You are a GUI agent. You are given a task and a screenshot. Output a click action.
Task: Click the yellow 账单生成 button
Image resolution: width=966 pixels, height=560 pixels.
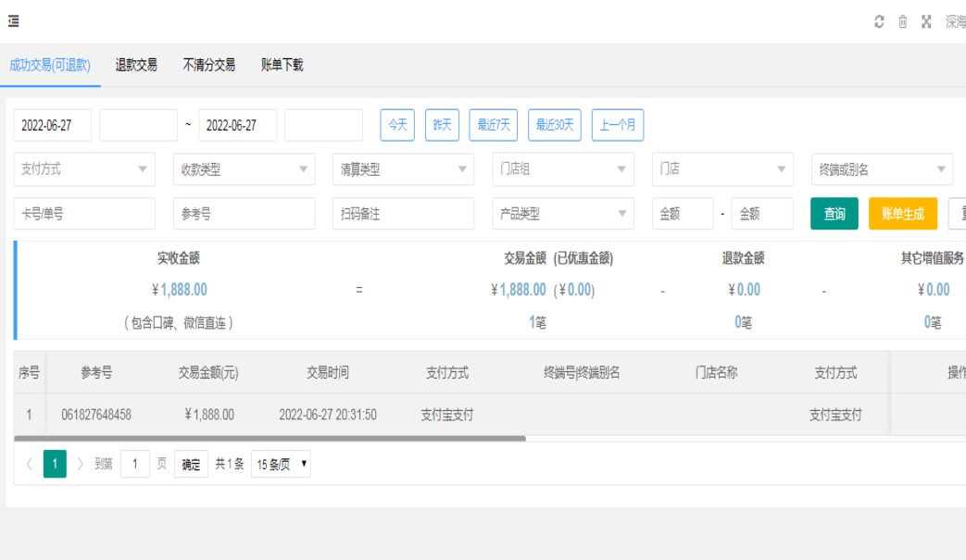pyautogui.click(x=902, y=214)
